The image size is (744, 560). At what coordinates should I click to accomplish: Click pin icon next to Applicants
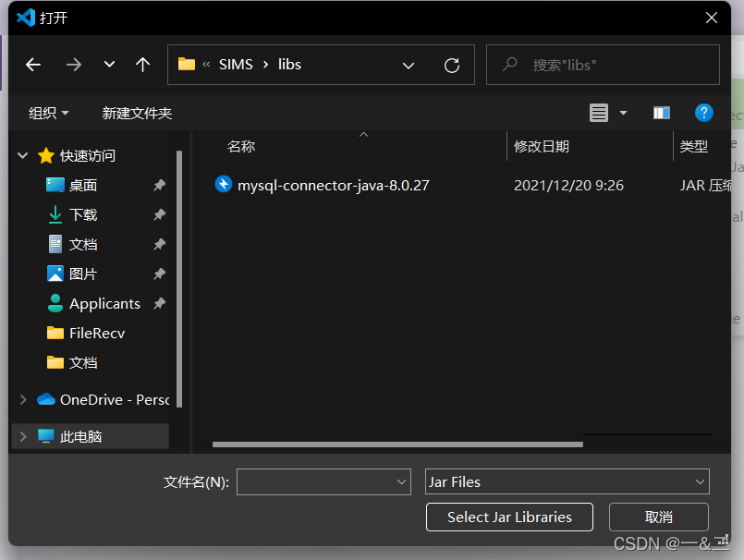coord(159,303)
